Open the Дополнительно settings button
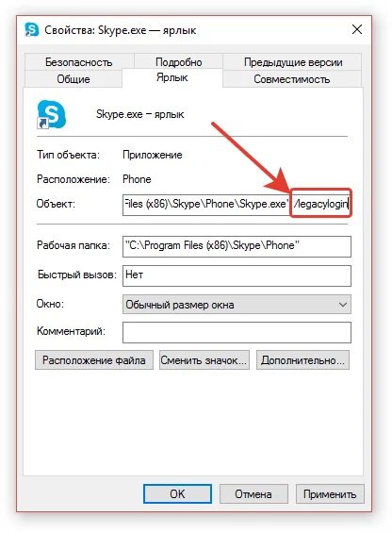This screenshot has width=392, height=533. tap(302, 360)
